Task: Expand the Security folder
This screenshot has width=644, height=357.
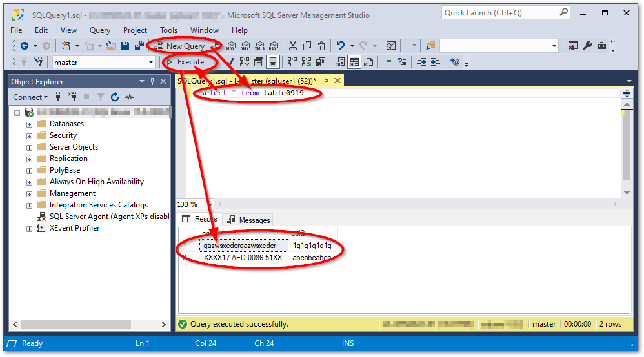Action: tap(29, 136)
